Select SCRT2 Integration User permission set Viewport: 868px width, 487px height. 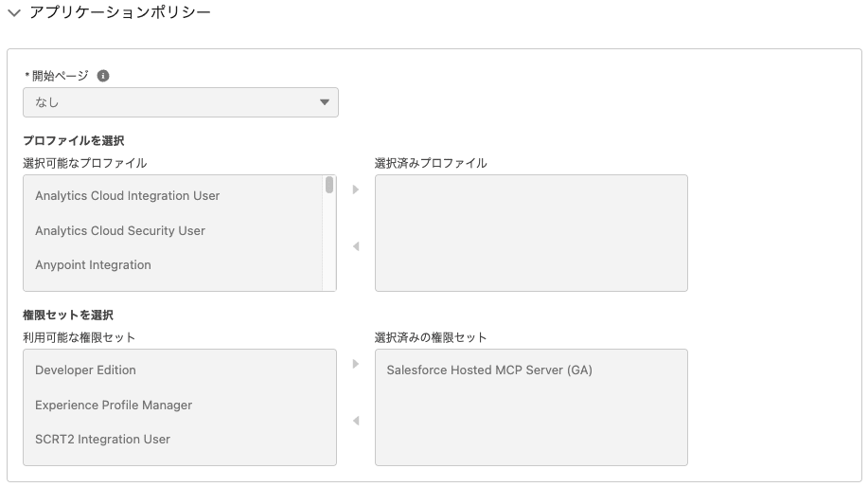(102, 440)
